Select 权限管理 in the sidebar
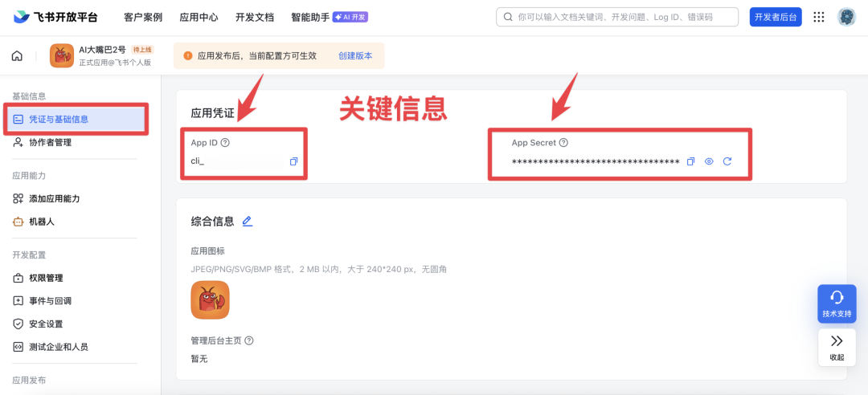Viewport: 868px width, 395px height. (46, 278)
